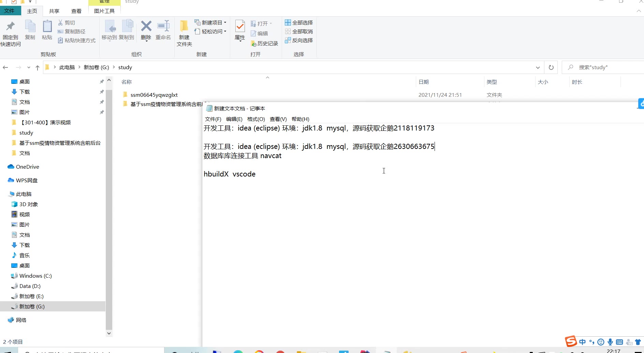Switch to the Share ribbon tab
Image resolution: width=644 pixels, height=353 pixels.
pos(54,11)
